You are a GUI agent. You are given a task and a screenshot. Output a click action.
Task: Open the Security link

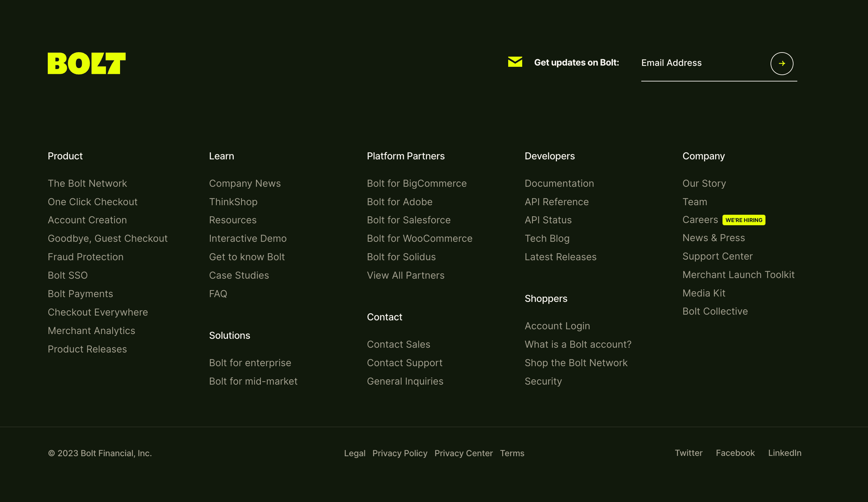tap(543, 381)
